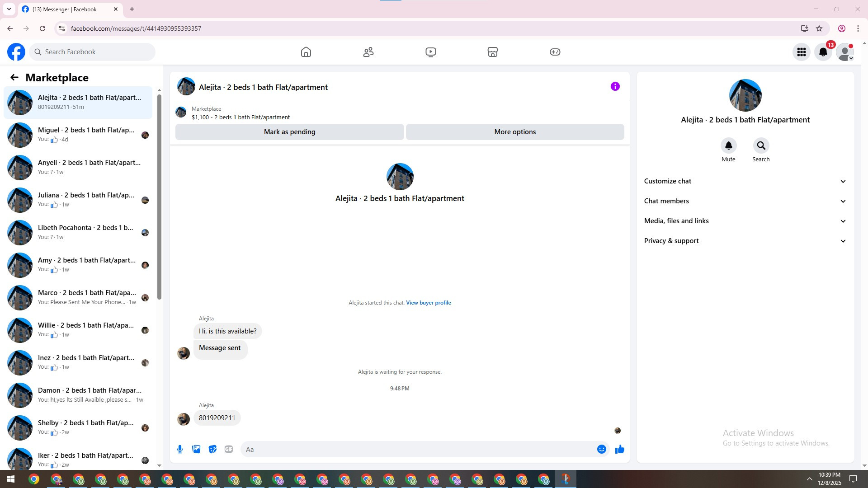Open a new browser tab
This screenshot has height=488, width=868.
(x=132, y=9)
